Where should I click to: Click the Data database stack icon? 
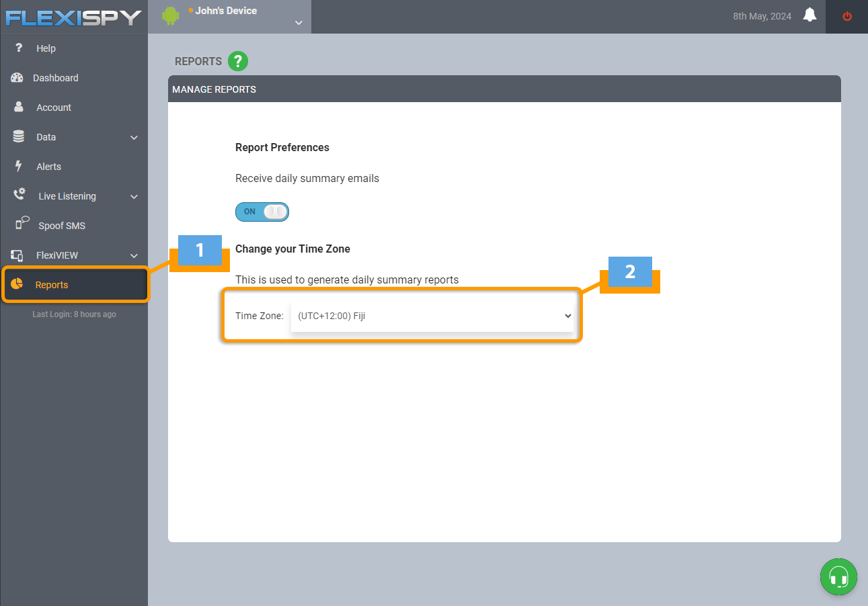click(19, 136)
